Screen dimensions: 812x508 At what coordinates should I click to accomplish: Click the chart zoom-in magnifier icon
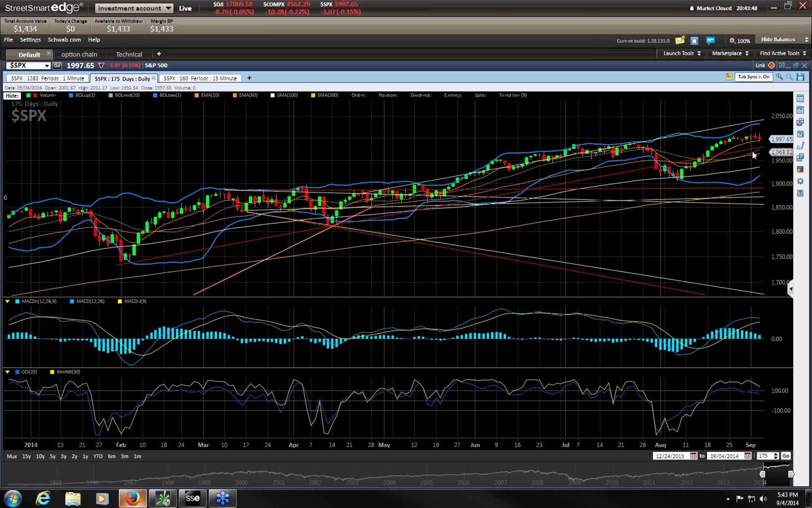(x=779, y=77)
